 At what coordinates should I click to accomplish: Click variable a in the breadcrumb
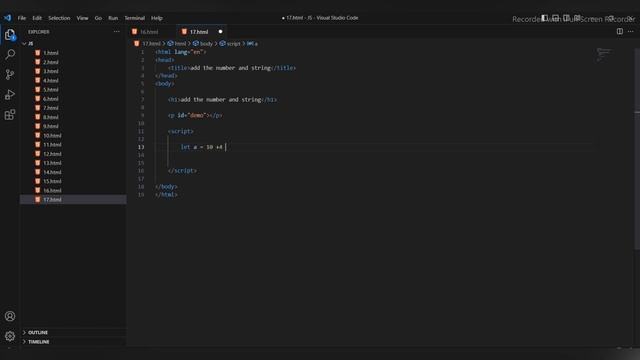[253, 44]
